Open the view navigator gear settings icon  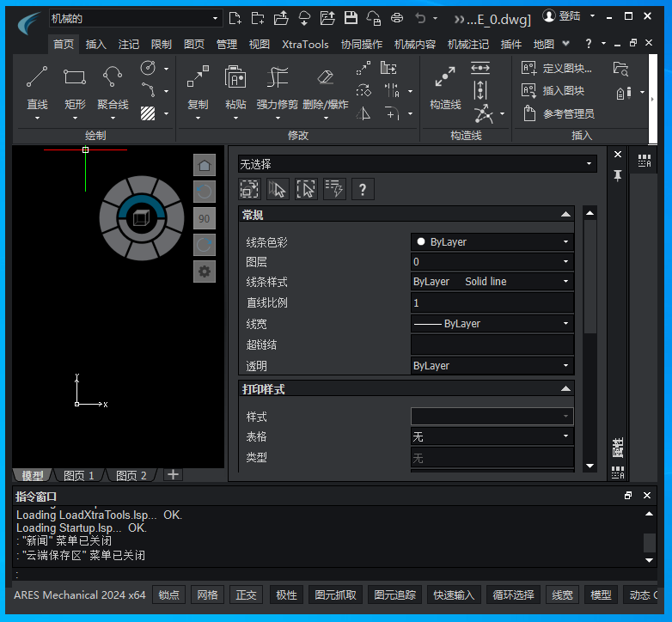(205, 271)
